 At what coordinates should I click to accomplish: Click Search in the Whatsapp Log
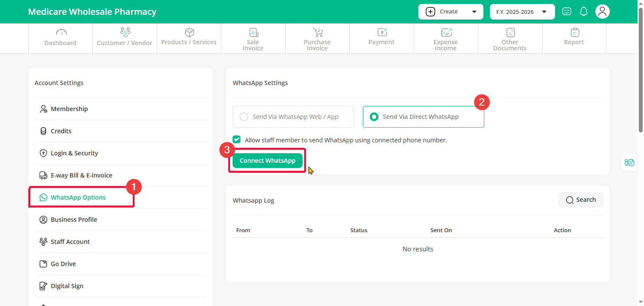pos(580,200)
